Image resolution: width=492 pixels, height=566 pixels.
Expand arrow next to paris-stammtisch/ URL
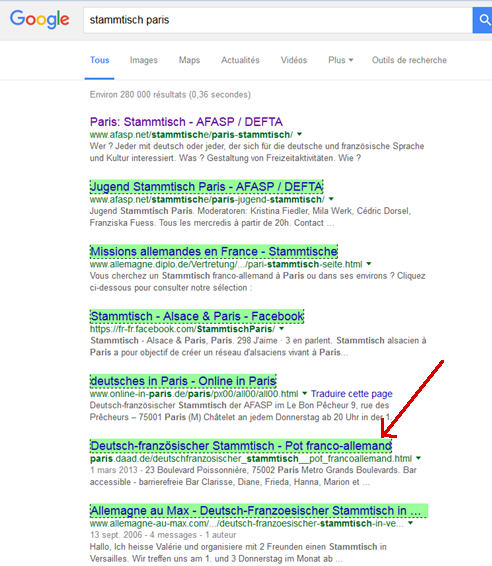(299, 135)
